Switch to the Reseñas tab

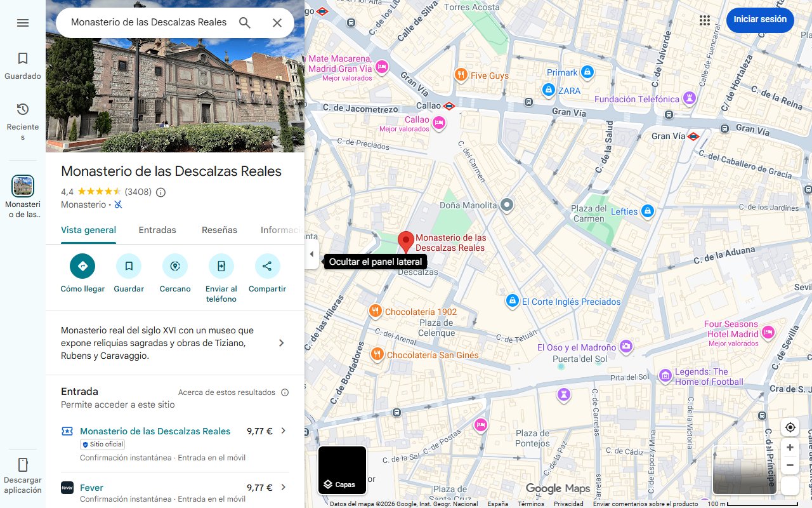(219, 230)
